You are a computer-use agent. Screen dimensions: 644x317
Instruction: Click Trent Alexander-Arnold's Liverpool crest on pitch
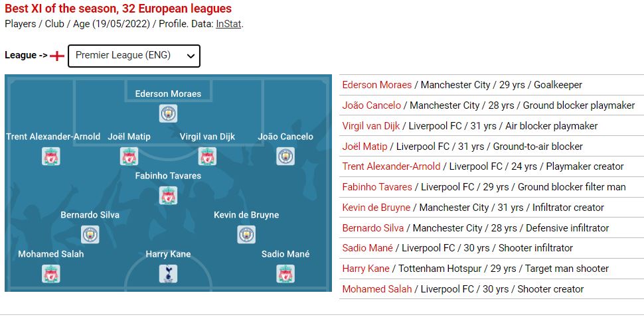click(51, 157)
